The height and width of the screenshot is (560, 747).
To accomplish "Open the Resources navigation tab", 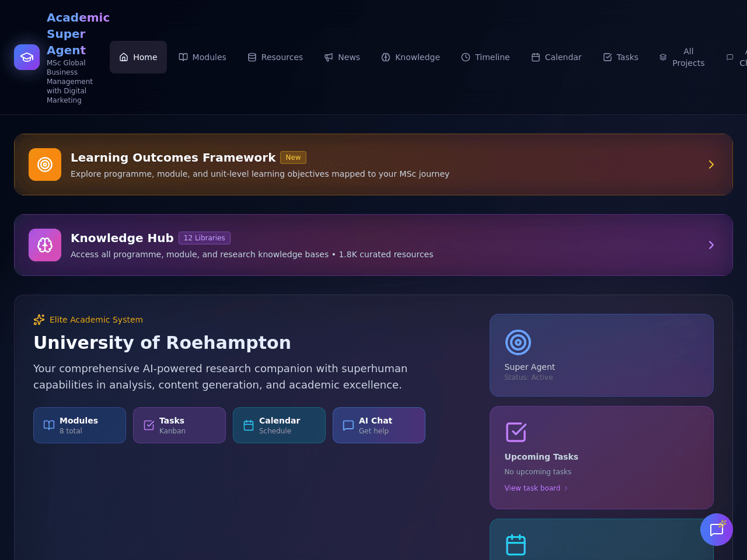I will click(x=275, y=57).
